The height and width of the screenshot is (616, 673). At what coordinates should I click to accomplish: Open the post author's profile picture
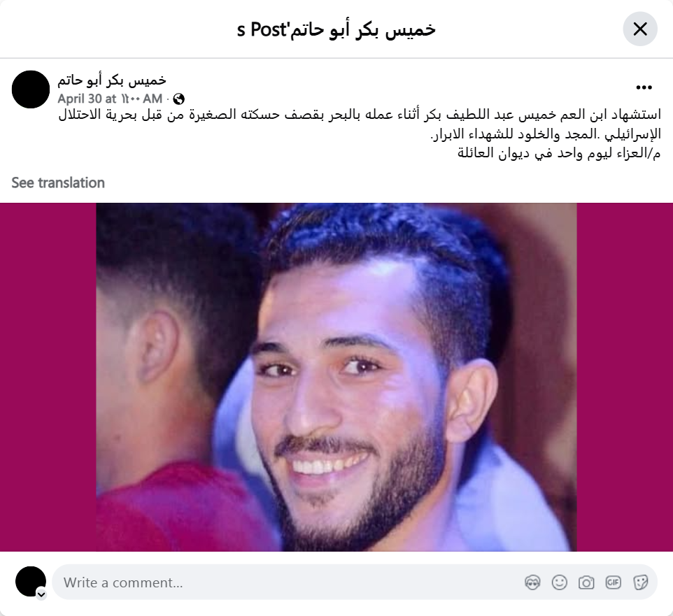pos(31,89)
